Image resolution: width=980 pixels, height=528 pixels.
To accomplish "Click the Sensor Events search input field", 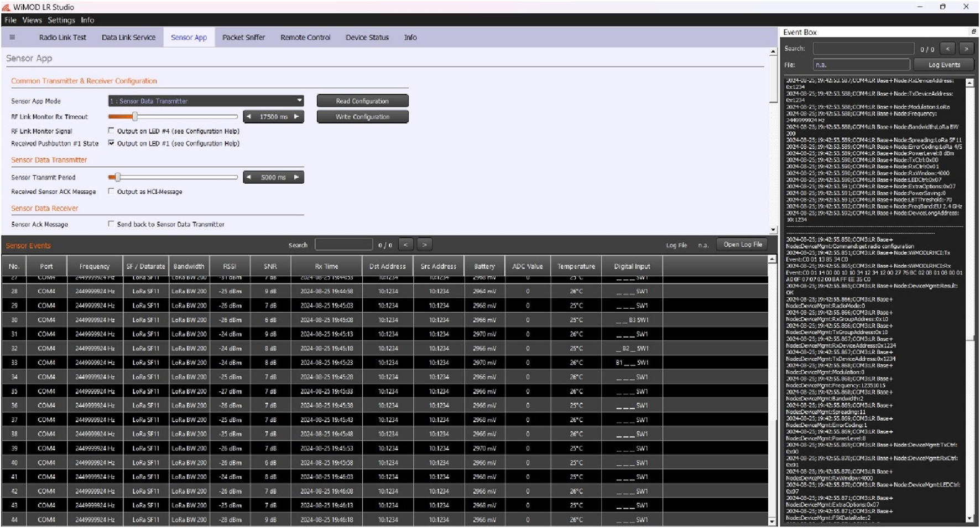I will click(343, 245).
